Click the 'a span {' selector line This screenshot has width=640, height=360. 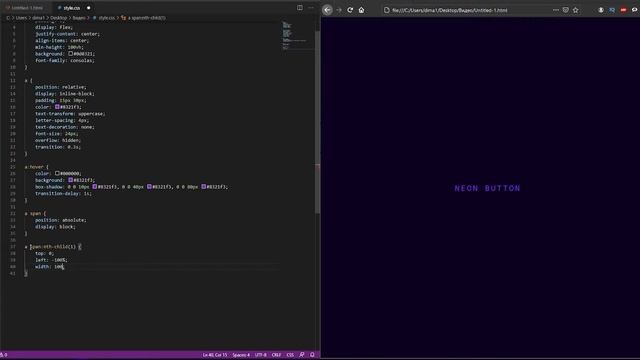[x=36, y=213]
